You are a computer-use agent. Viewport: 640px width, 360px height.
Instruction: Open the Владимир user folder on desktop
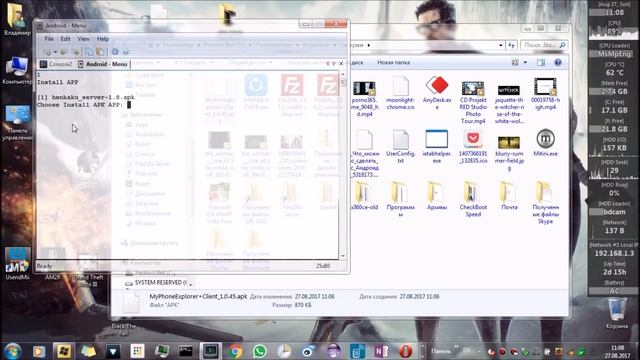17,19
